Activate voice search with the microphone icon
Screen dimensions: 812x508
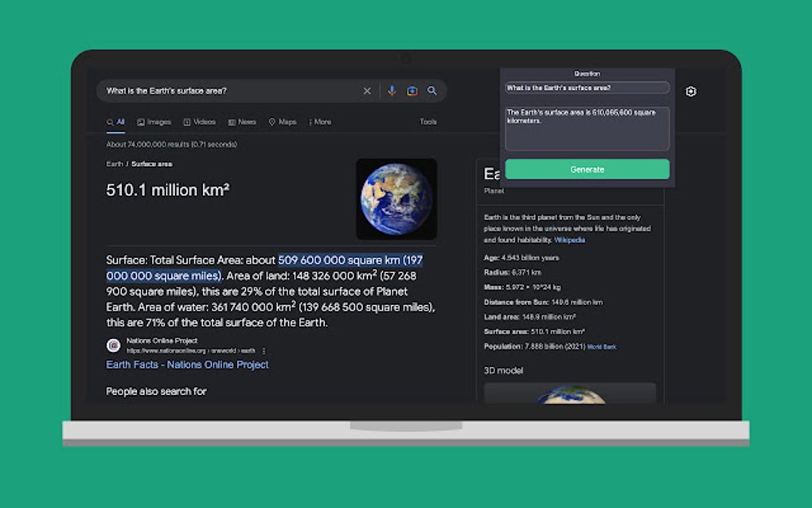pyautogui.click(x=392, y=91)
